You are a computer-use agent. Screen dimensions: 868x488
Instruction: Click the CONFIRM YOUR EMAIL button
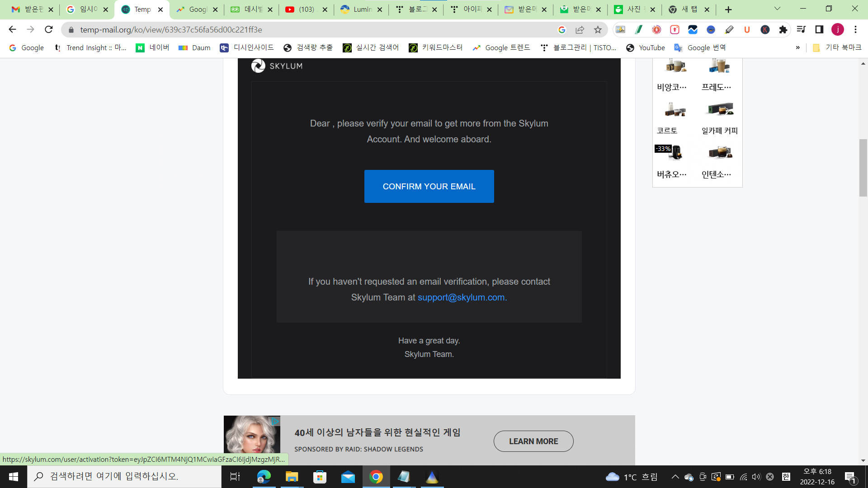point(429,186)
